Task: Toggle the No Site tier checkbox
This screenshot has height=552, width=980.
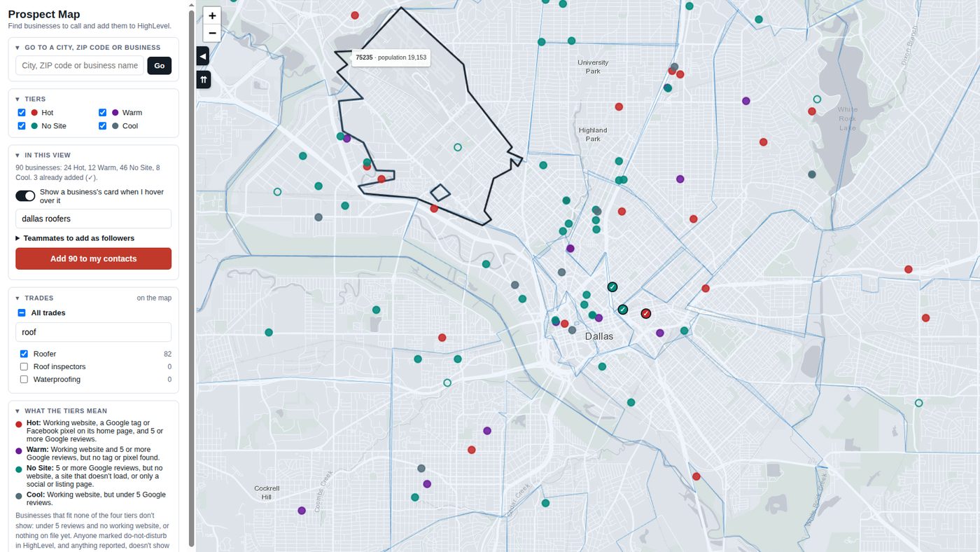Action: pos(22,126)
